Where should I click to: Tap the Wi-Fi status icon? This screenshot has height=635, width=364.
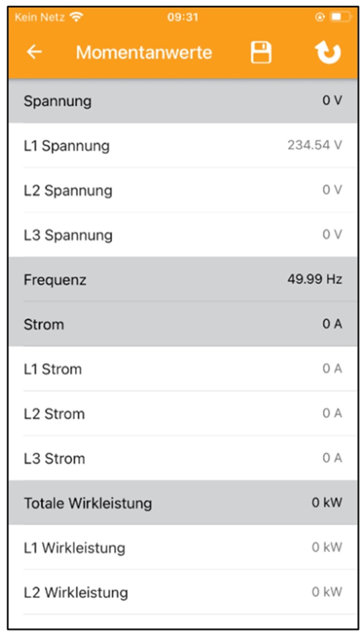click(x=76, y=17)
